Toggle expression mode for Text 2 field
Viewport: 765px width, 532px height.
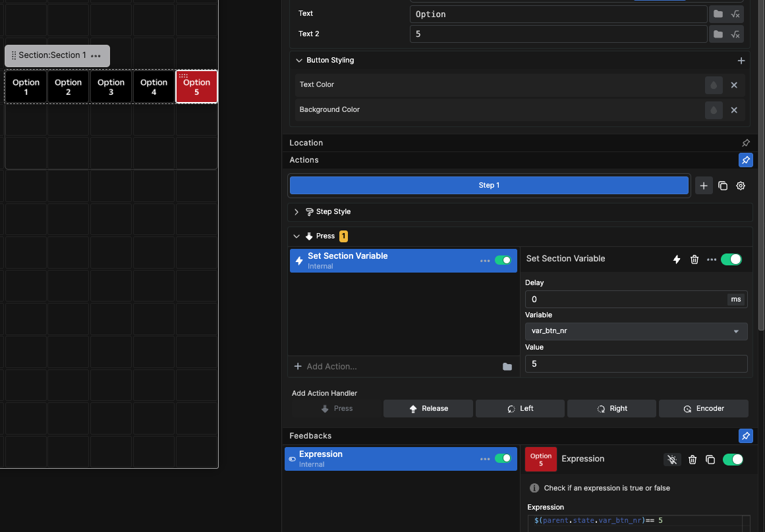pyautogui.click(x=735, y=34)
